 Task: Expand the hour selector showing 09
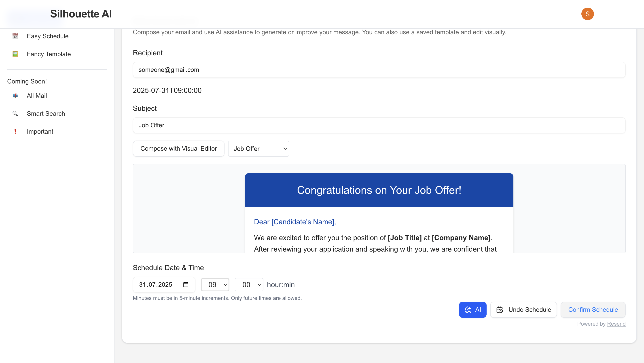click(x=215, y=285)
